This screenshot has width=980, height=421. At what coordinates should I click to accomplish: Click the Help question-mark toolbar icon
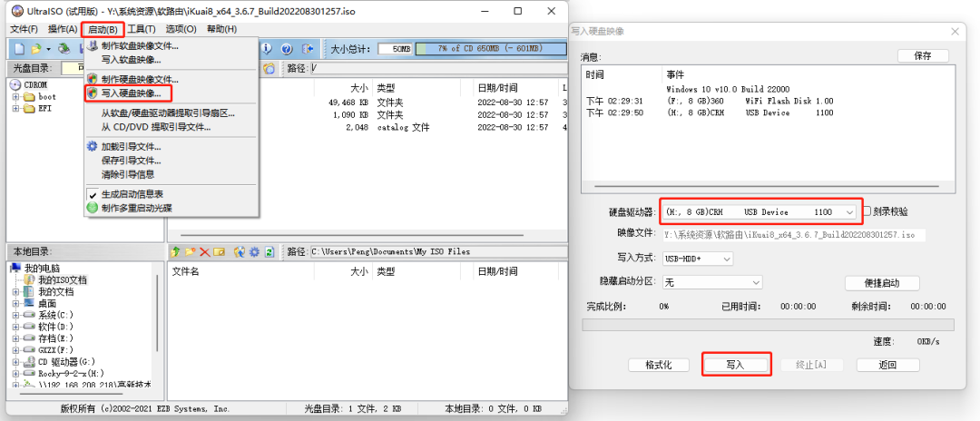287,49
